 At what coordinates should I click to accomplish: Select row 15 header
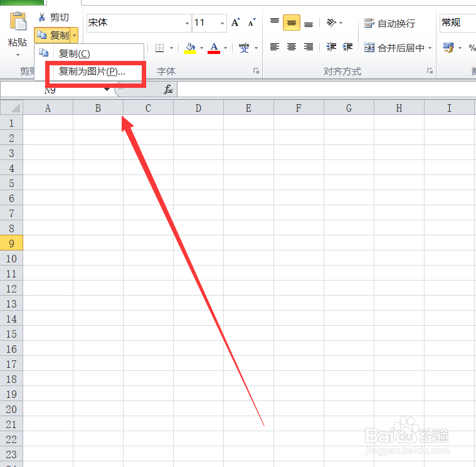point(11,333)
